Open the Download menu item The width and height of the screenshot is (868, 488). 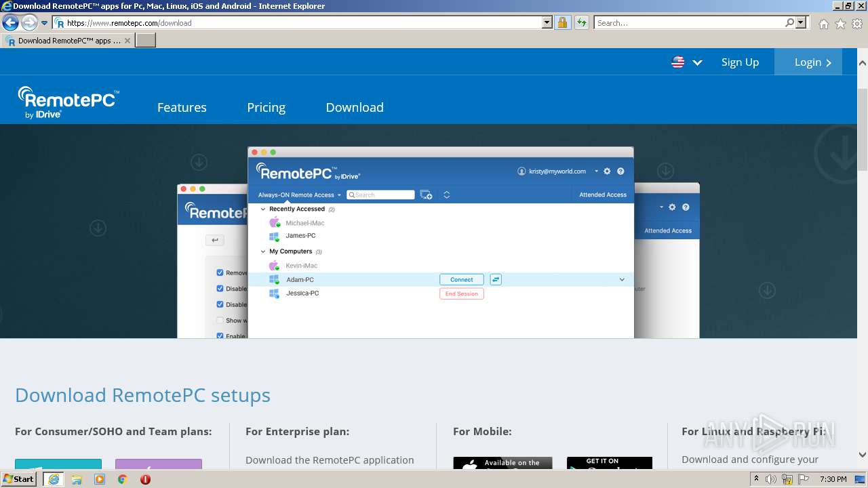coord(355,108)
